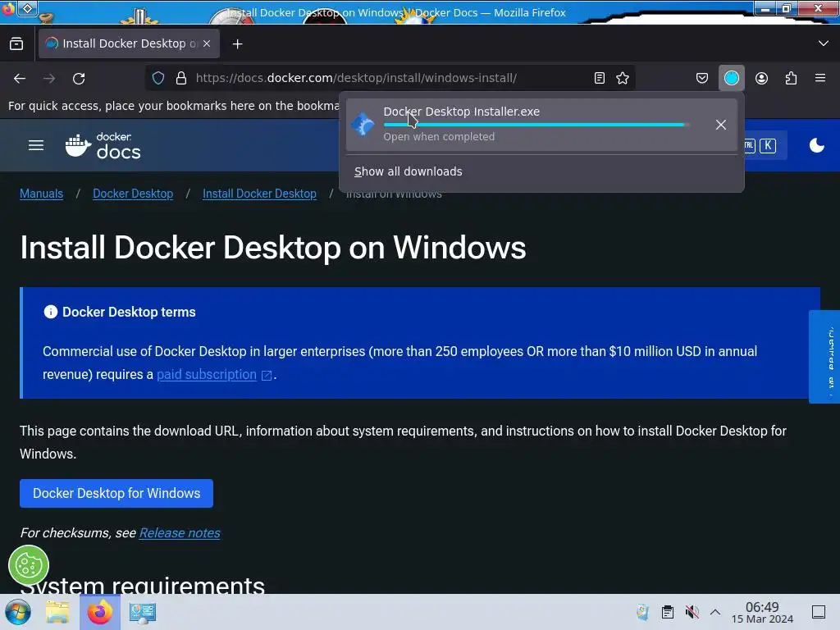Viewport: 840px width, 630px height.
Task: Follow the paid subscription link
Action: [207, 374]
